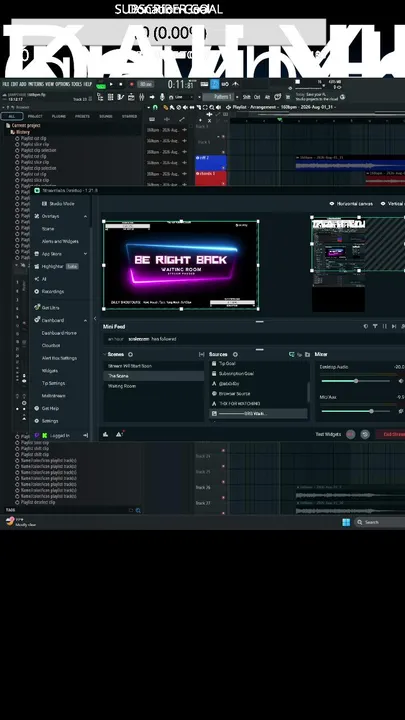Open Studio Mode in Streamlabs sidebar
405x720 pixels.
tap(58, 204)
